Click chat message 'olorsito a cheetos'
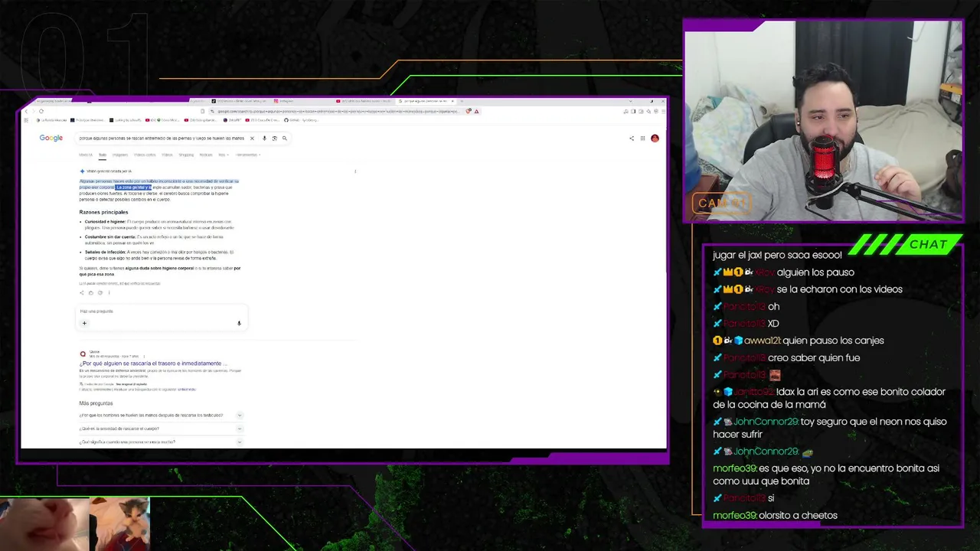Screen dimensions: 980x551 [x=798, y=515]
